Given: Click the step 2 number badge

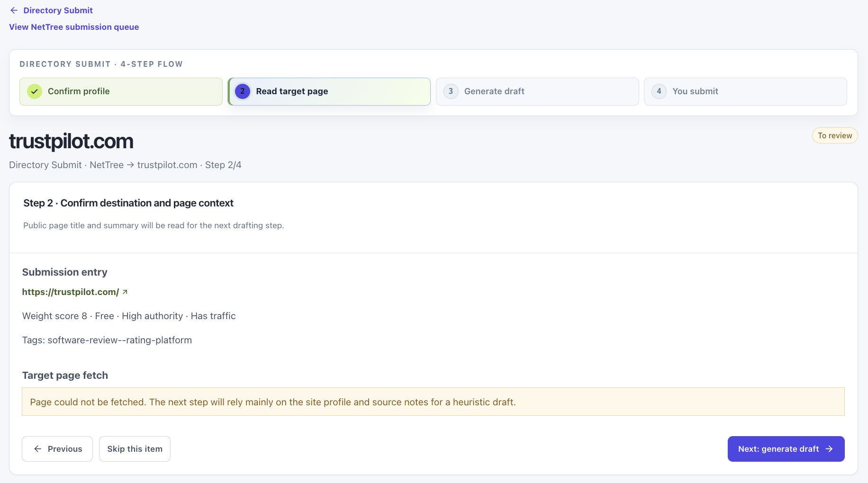Looking at the screenshot, I should point(243,91).
